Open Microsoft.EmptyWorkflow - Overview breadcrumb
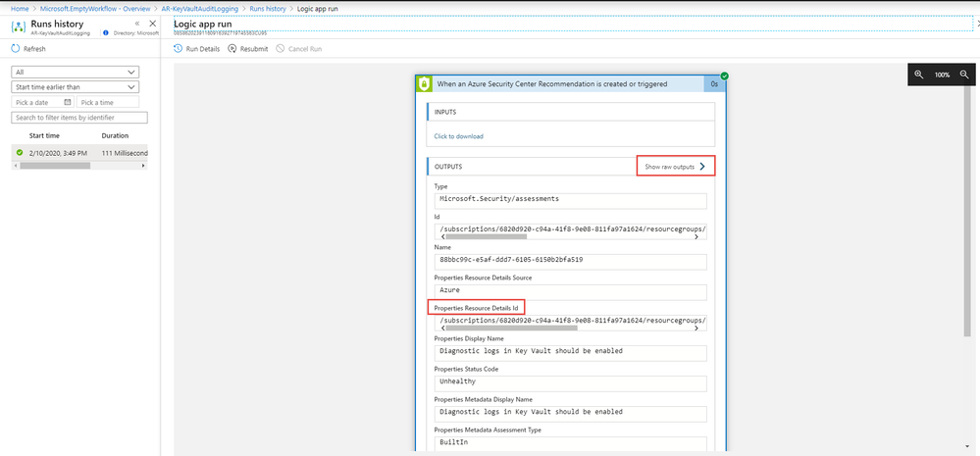Image resolution: width=980 pixels, height=456 pixels. point(94,9)
